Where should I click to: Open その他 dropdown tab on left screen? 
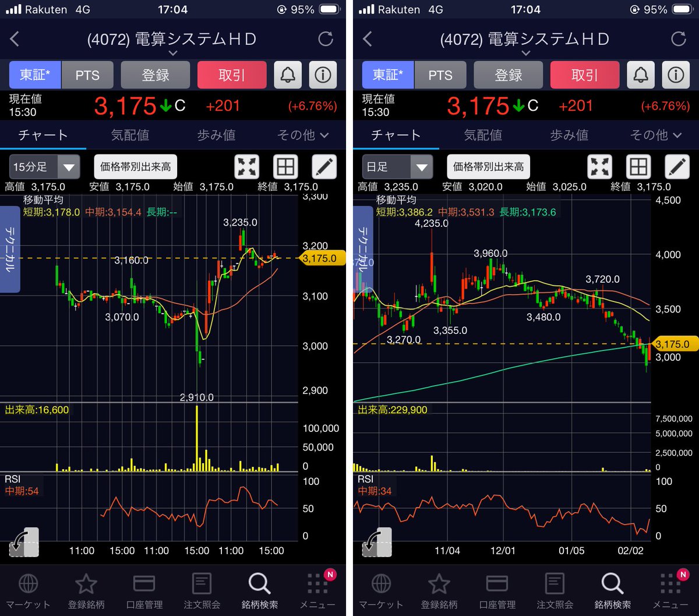pyautogui.click(x=302, y=135)
